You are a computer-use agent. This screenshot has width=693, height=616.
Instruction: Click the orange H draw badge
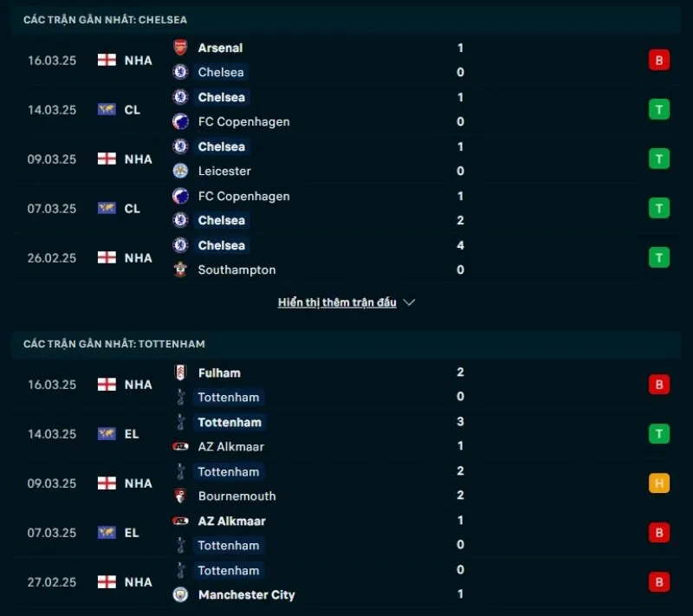click(x=658, y=483)
